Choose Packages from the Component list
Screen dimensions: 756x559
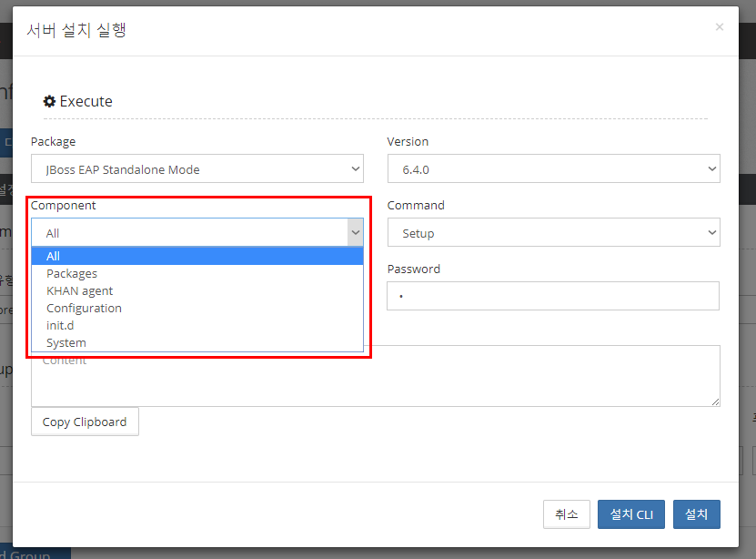point(72,274)
